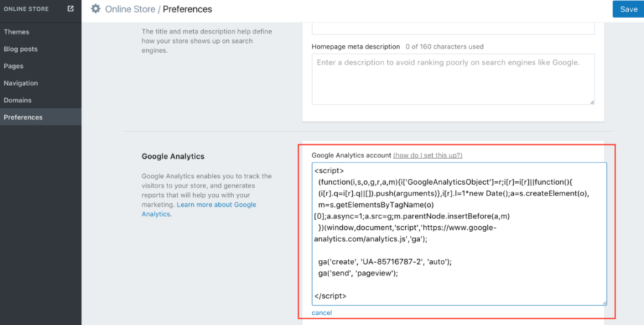644x325 pixels.
Task: Click the settings gear icon in header
Action: coord(96,9)
